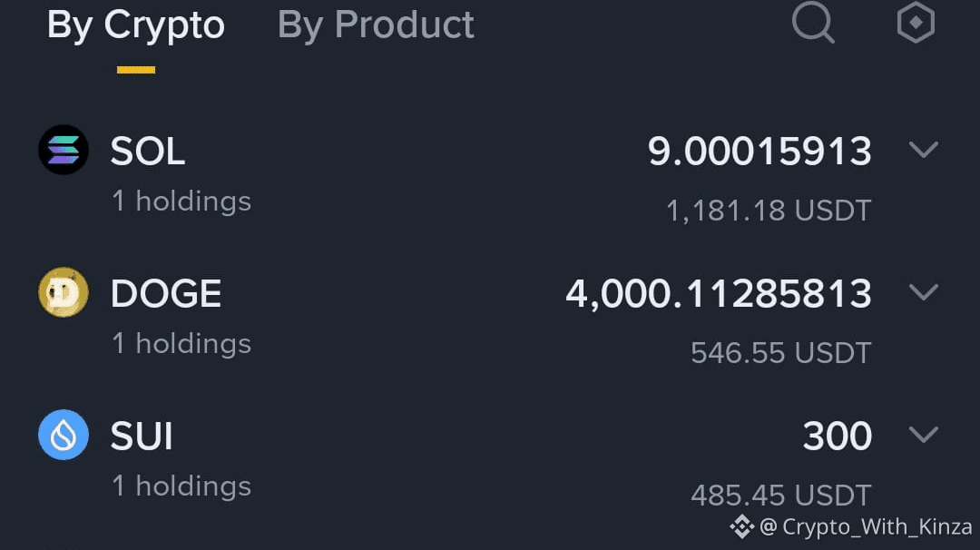This screenshot has width=980, height=550.
Task: Expand the SUI holdings chevron
Action: (923, 435)
